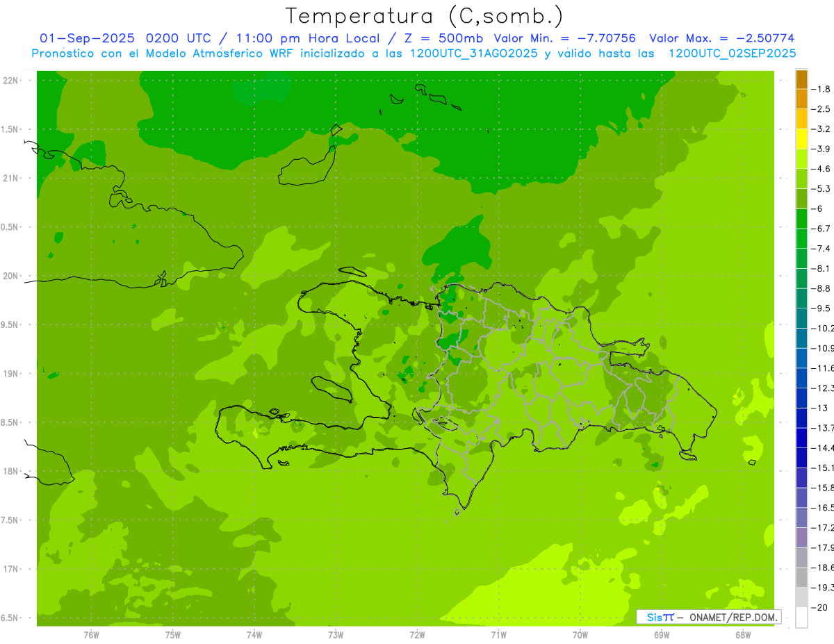Click the 72W longitude axis label
The width and height of the screenshot is (834, 644).
point(417,634)
